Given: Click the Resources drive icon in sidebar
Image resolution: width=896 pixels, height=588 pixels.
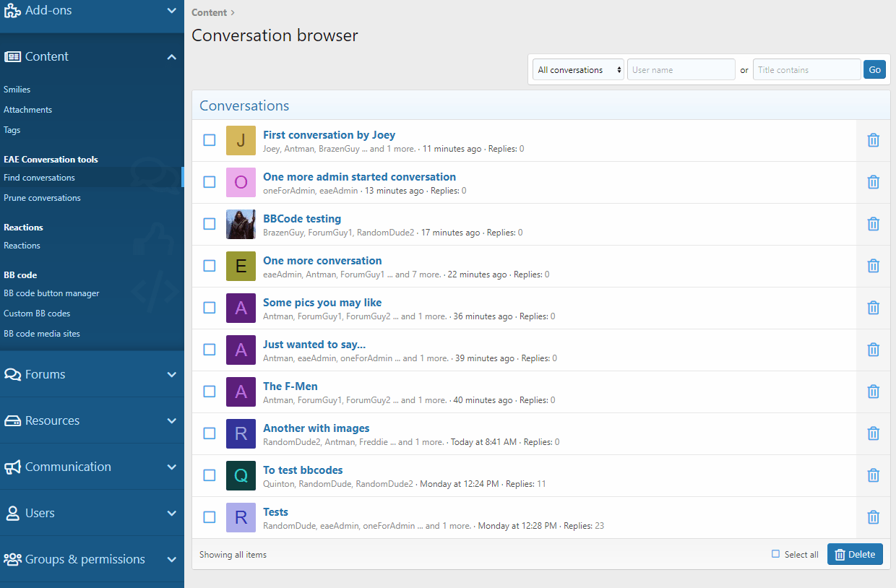Looking at the screenshot, I should point(12,420).
